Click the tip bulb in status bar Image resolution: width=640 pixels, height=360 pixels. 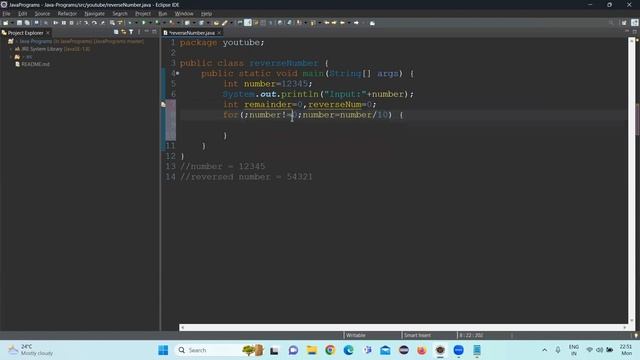tap(636, 336)
